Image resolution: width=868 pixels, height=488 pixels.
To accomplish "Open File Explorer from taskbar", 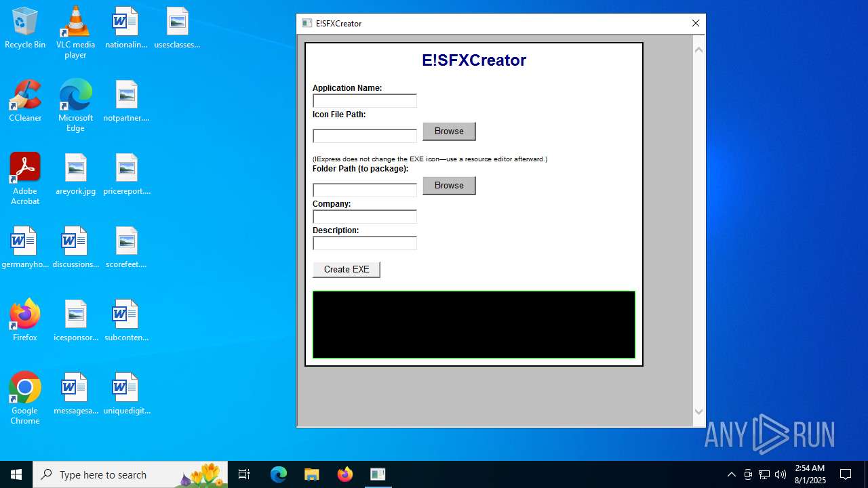I will [311, 474].
